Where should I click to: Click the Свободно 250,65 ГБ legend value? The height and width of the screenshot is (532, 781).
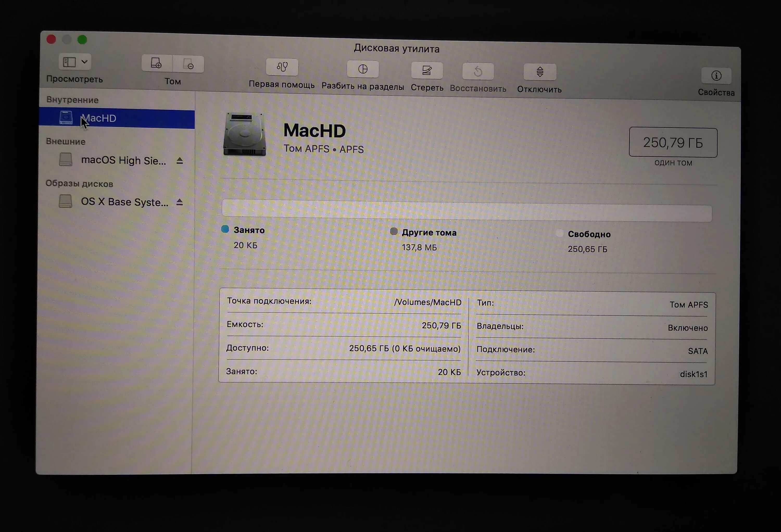pyautogui.click(x=587, y=249)
